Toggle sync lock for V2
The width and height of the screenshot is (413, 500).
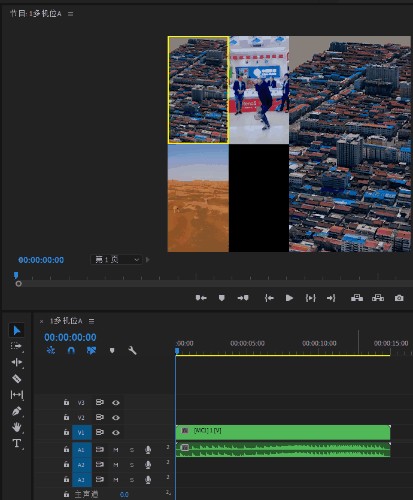point(99,417)
